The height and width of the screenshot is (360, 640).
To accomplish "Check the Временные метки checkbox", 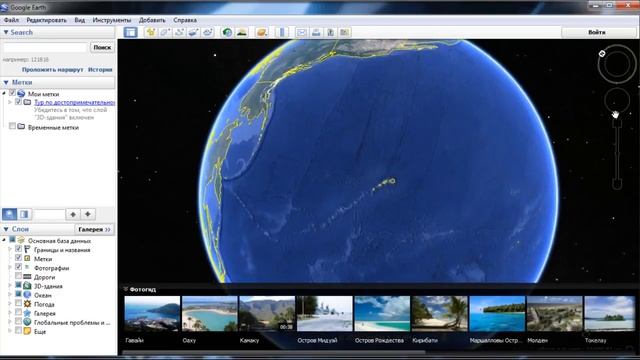I will [x=13, y=126].
